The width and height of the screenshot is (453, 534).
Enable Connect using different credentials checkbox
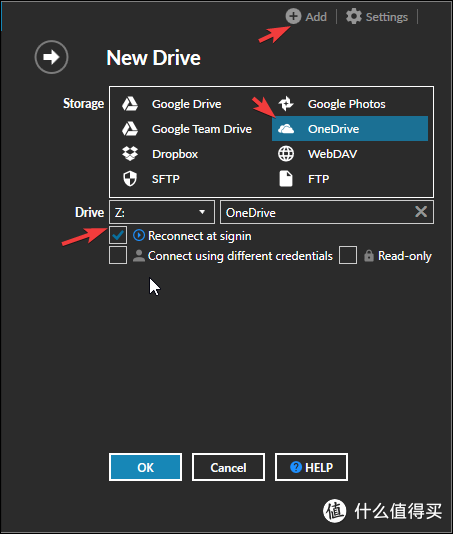tap(118, 255)
